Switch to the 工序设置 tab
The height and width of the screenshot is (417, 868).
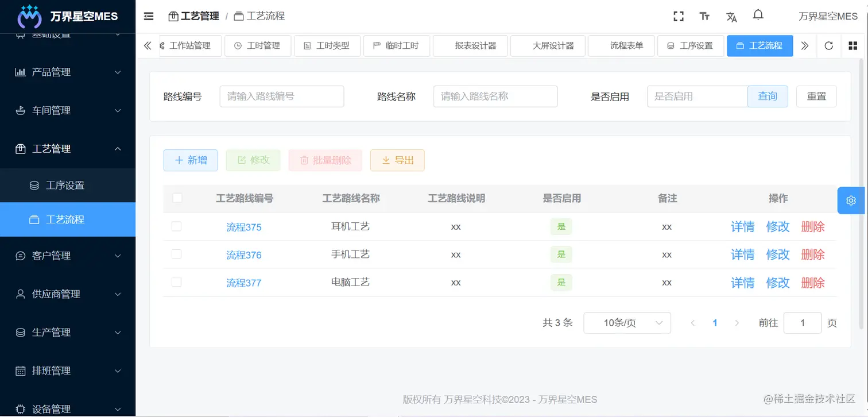pyautogui.click(x=691, y=45)
